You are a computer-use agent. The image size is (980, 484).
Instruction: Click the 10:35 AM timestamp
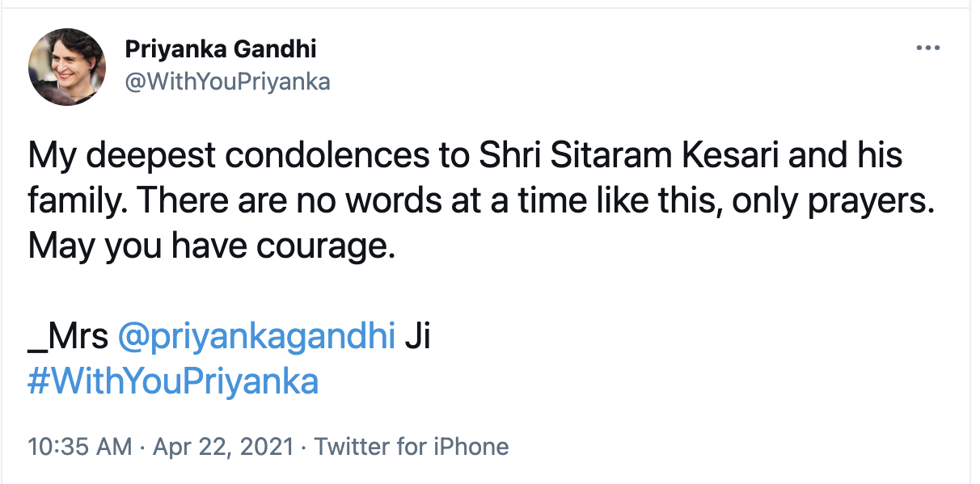pos(79,446)
